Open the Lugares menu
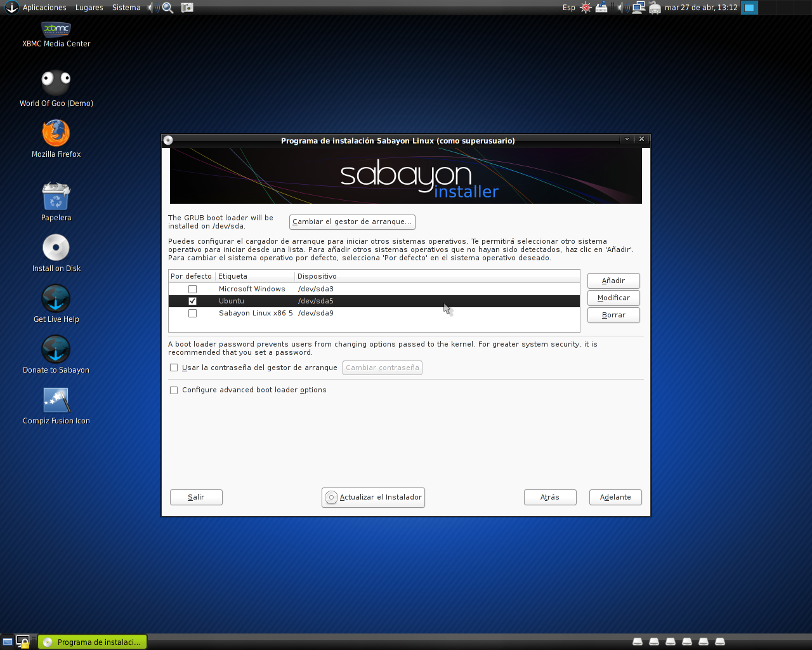This screenshot has height=650, width=812. point(89,8)
